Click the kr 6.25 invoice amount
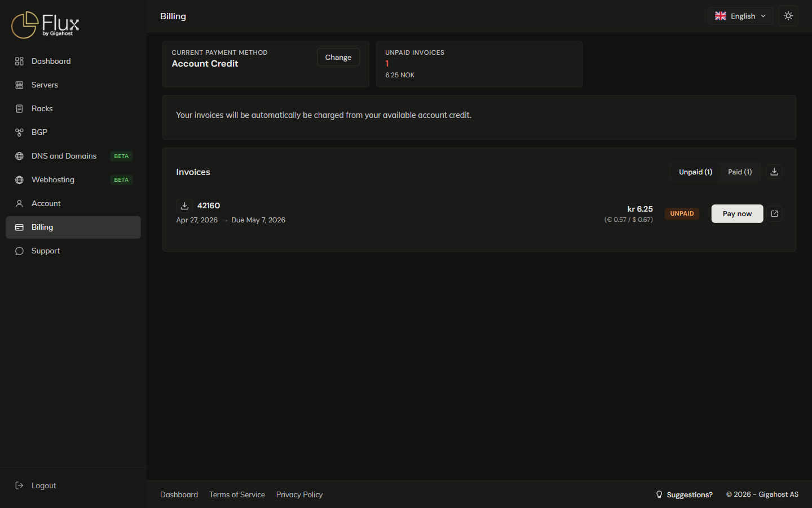 [x=640, y=209]
